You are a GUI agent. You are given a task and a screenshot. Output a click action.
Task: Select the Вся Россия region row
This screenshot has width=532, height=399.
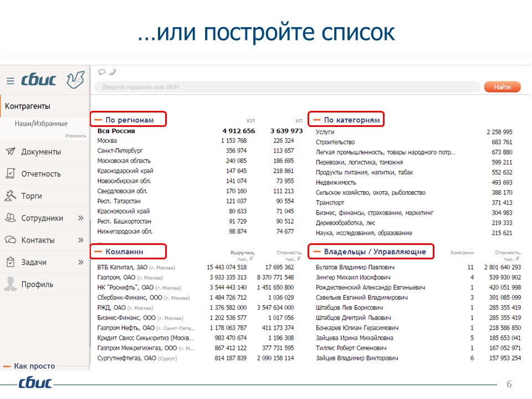click(x=200, y=131)
